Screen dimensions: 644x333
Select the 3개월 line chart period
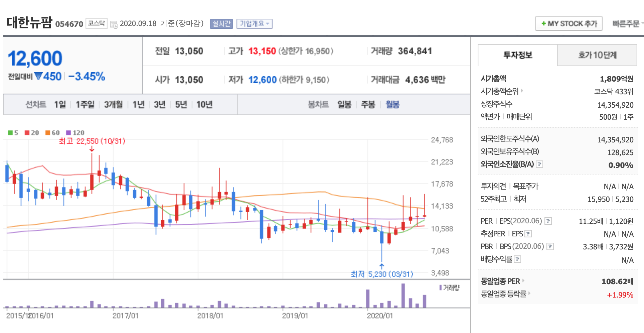tap(113, 105)
